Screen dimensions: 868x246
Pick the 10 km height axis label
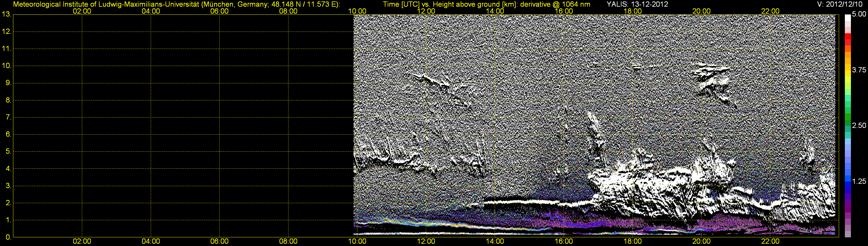coord(6,66)
